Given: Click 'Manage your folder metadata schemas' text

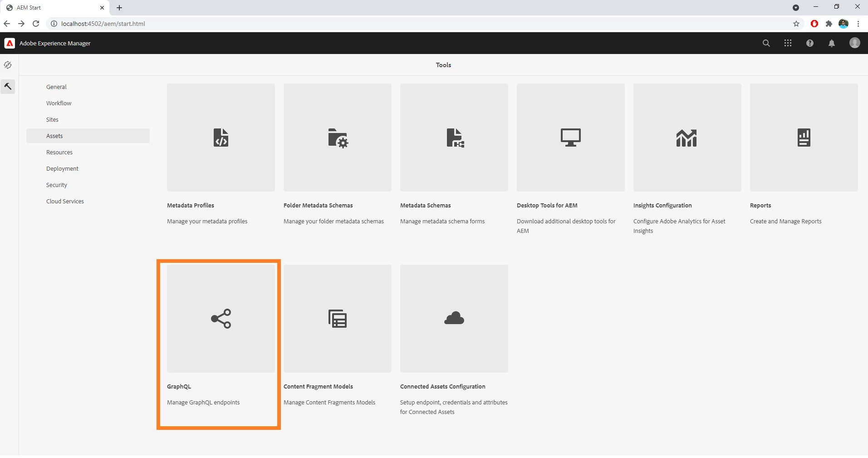Looking at the screenshot, I should tap(333, 221).
